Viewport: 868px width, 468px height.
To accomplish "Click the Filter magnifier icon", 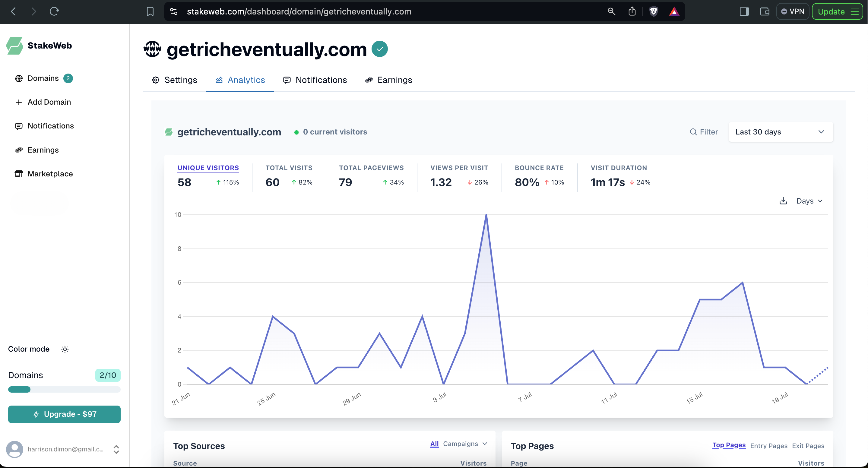I will (693, 132).
